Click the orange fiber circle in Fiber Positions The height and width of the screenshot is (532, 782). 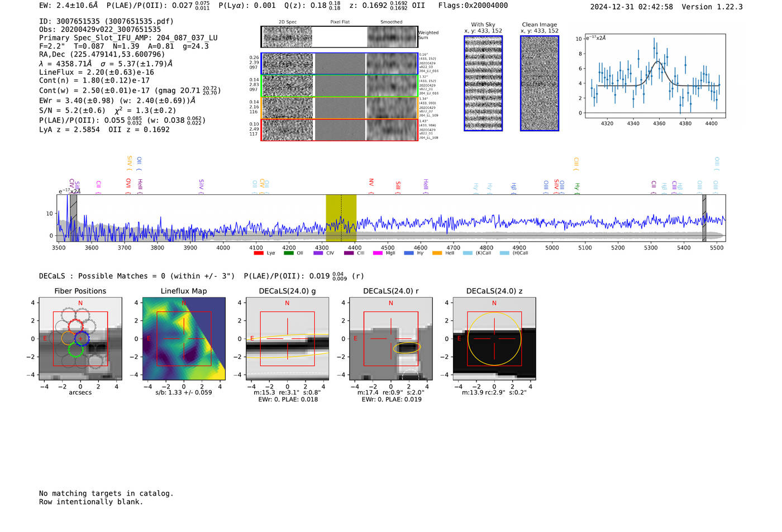point(68,338)
